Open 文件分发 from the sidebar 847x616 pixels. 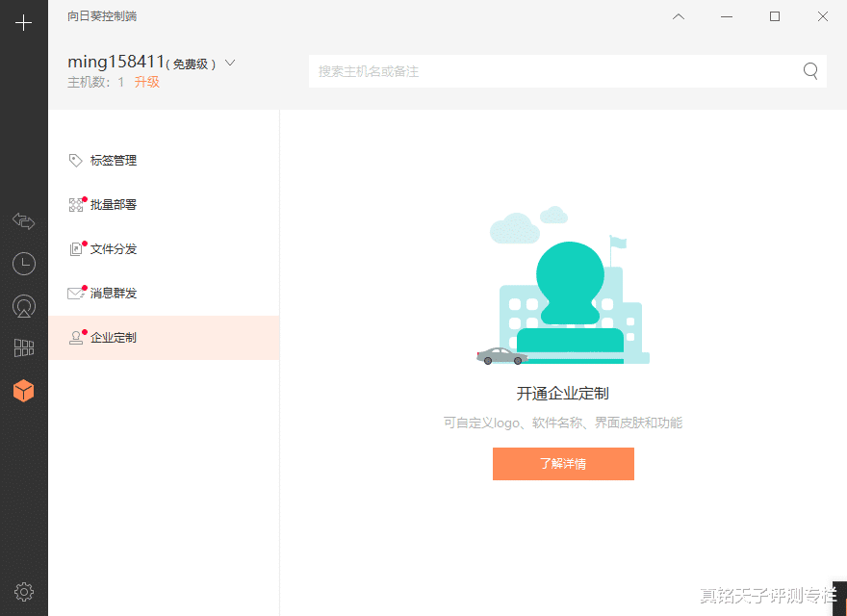(x=115, y=248)
